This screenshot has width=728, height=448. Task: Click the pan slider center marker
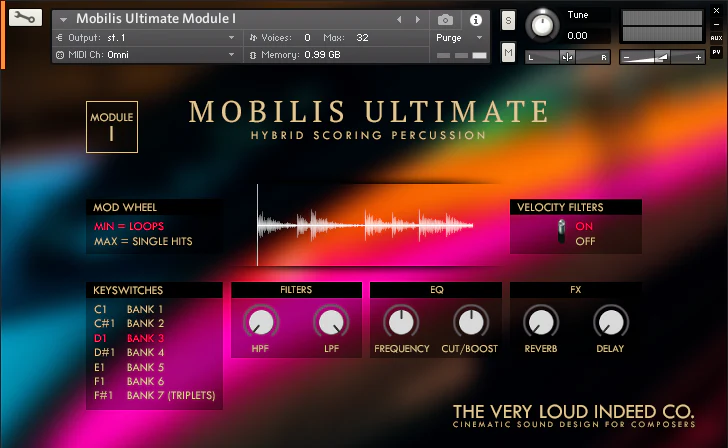(567, 58)
